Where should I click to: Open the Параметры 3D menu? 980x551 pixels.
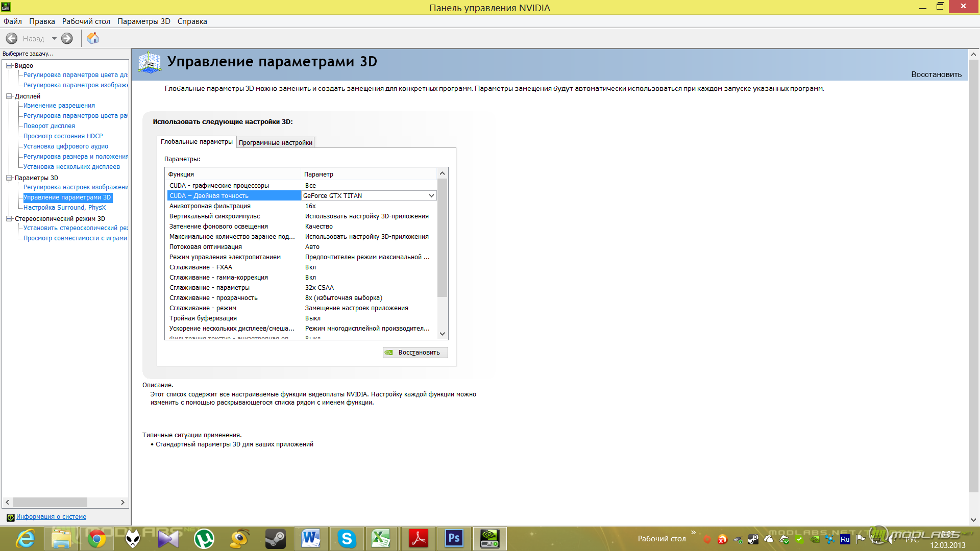[x=144, y=21]
